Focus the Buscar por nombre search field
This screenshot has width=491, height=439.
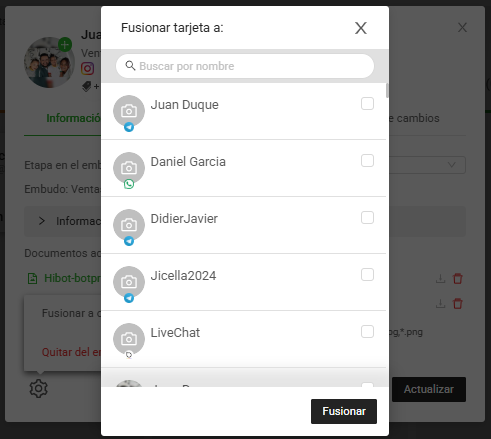245,66
